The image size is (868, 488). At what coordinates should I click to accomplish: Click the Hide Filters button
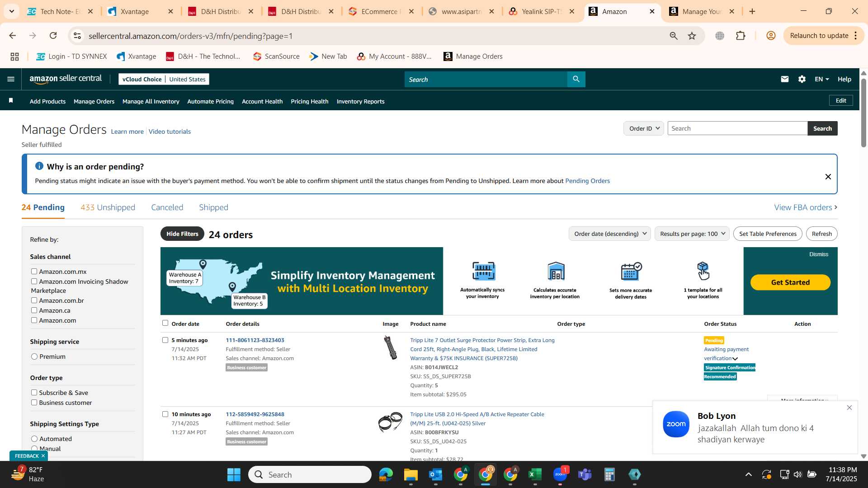tap(182, 234)
